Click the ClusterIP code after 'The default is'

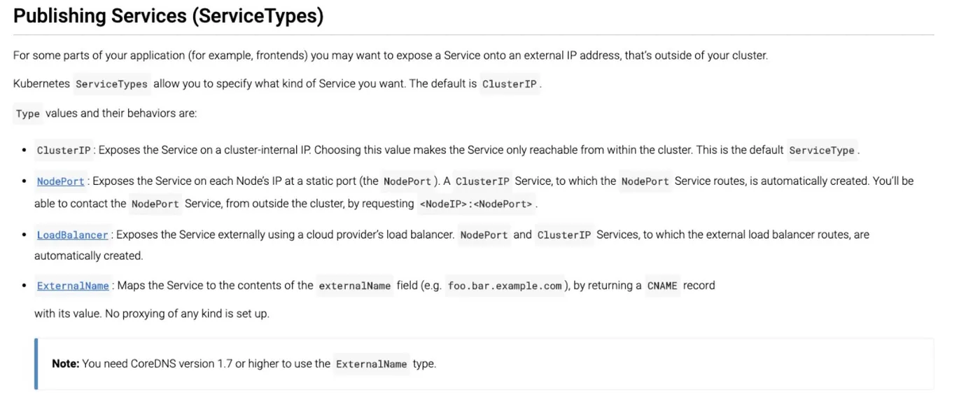pos(509,84)
